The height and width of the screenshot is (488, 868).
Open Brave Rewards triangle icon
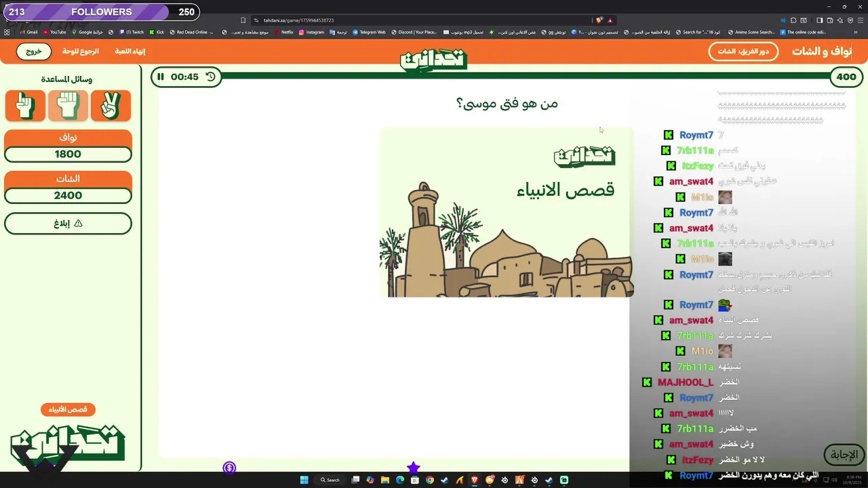point(610,20)
